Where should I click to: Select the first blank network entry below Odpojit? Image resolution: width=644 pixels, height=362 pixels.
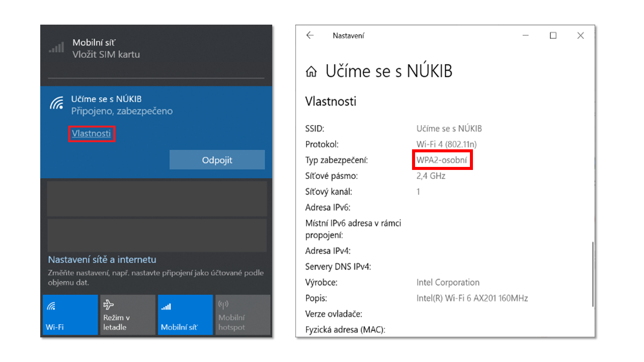(156, 199)
